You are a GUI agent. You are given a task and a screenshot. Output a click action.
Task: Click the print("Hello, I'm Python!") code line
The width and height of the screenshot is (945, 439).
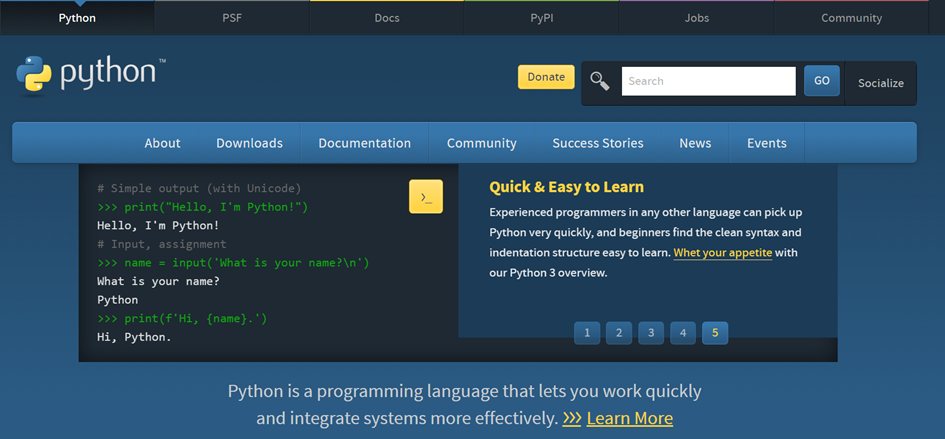pos(202,207)
